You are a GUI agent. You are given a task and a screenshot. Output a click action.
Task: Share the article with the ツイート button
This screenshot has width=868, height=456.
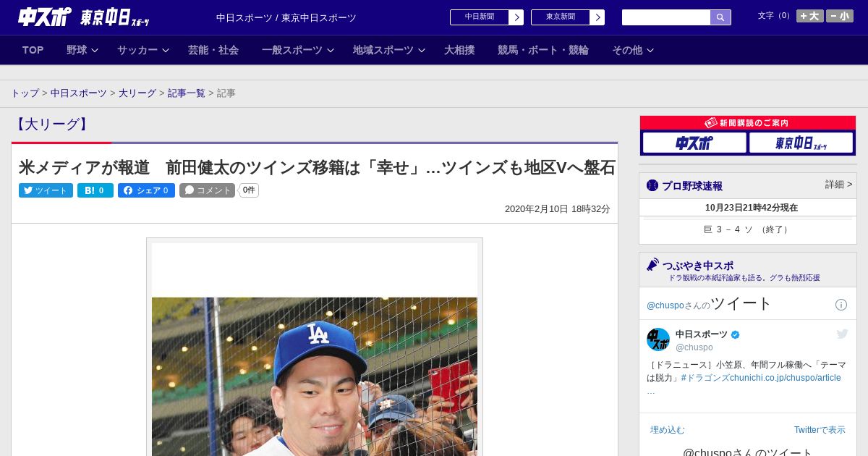(46, 190)
